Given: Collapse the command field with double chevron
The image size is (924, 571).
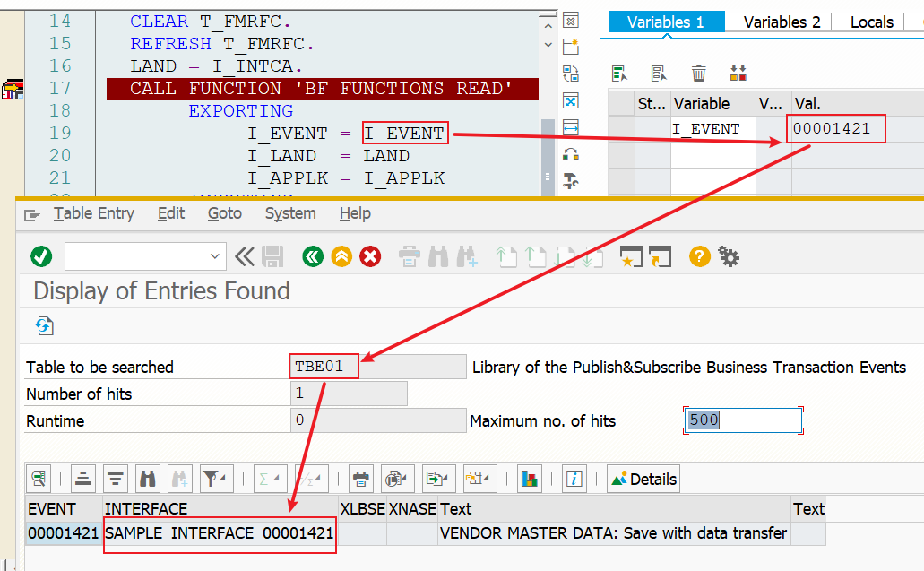Looking at the screenshot, I should click(244, 256).
